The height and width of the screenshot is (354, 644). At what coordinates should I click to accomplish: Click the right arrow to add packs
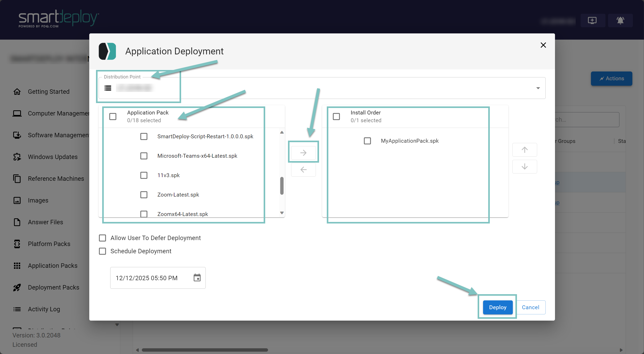(x=303, y=153)
